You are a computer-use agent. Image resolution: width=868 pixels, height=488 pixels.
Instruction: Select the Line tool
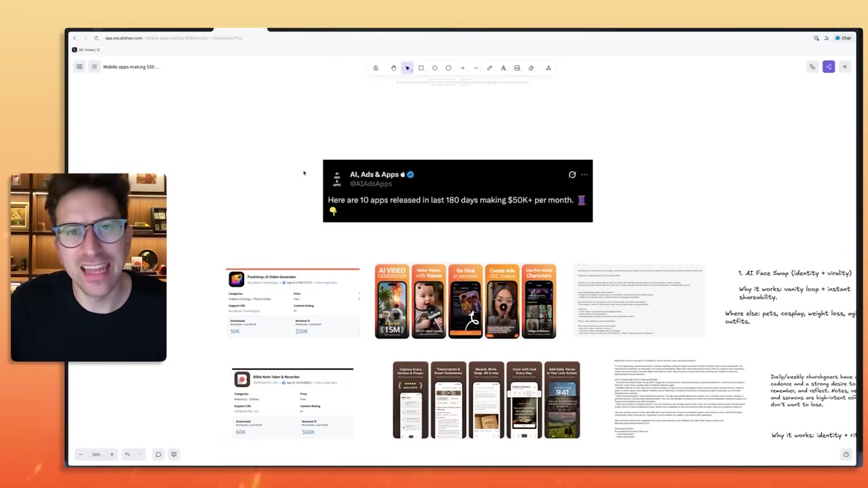click(x=476, y=68)
